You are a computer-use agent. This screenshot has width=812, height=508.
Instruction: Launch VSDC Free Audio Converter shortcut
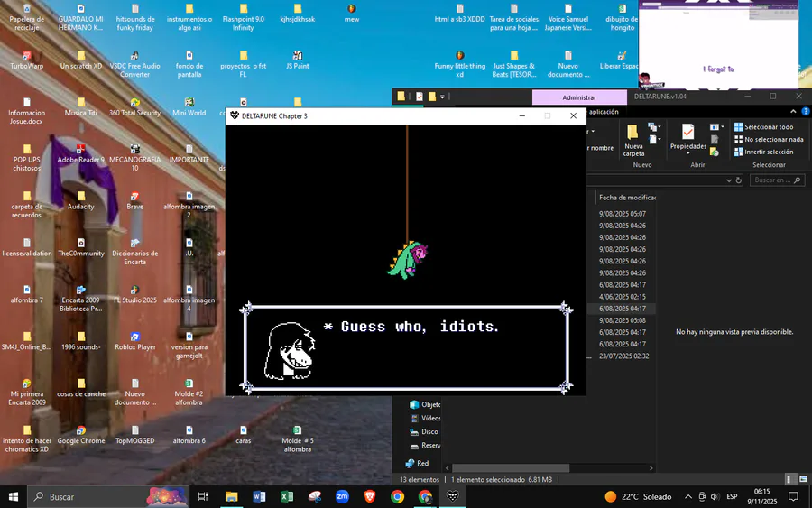(134, 64)
